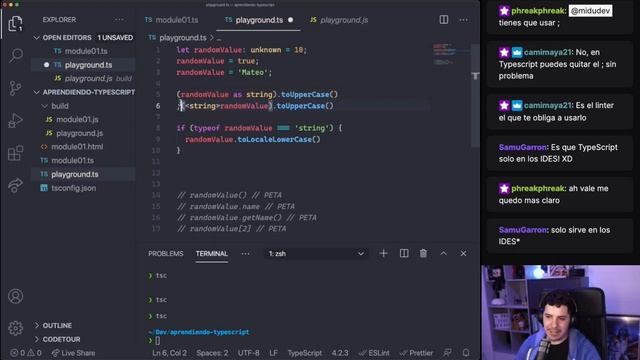The image size is (640, 360).
Task: Click the TypeScript version 4.2.3
Action: click(340, 353)
